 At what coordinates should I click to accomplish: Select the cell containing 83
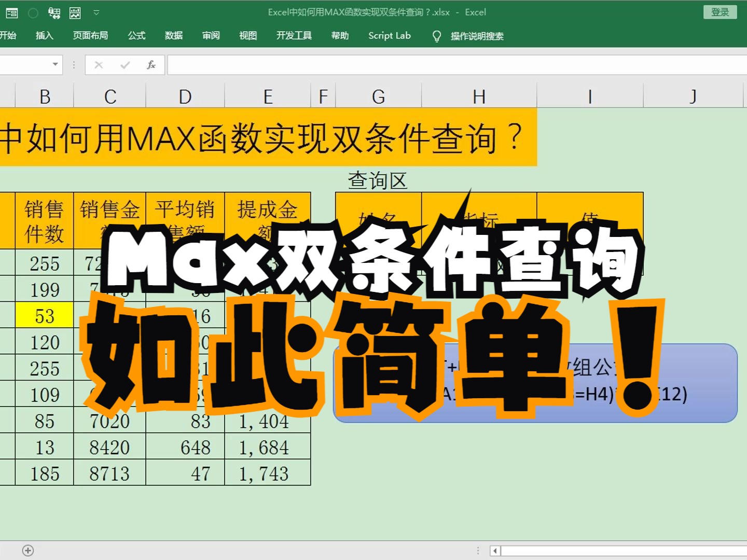pos(185,421)
